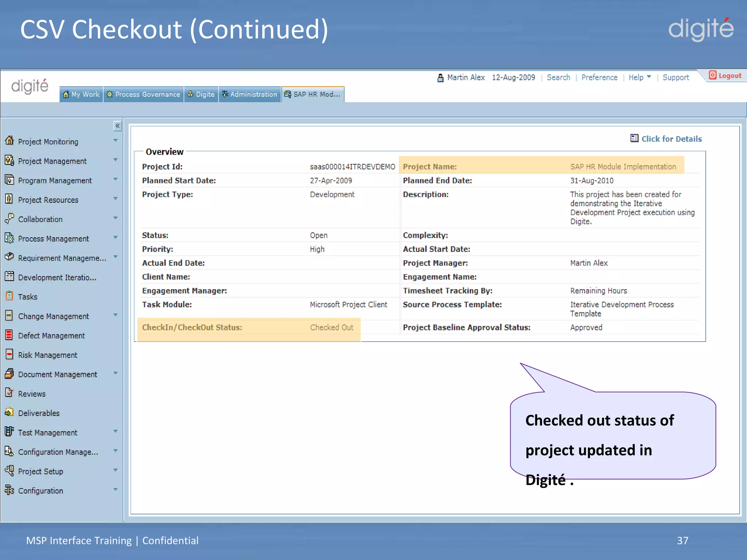
Task: Open Reviews in the sidebar
Action: point(32,394)
